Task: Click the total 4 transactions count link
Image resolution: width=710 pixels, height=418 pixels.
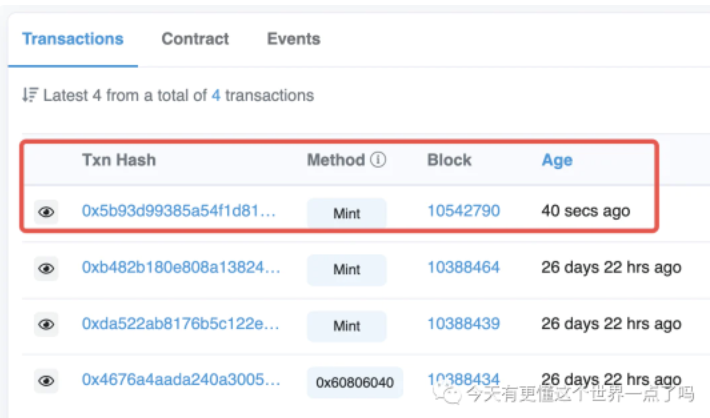Action: (216, 95)
